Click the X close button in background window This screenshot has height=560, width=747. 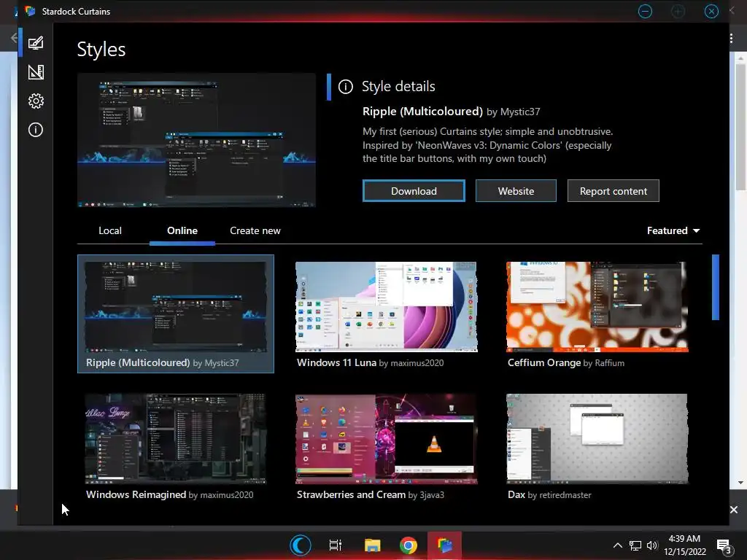pyautogui.click(x=734, y=510)
